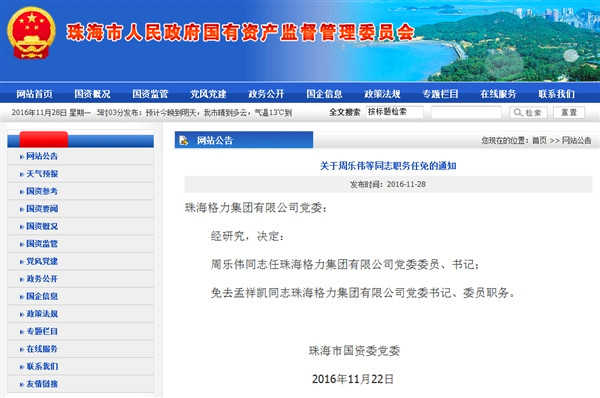Select 国资要闻 in the left sidebar
The width and height of the screenshot is (600, 398).
(42, 209)
